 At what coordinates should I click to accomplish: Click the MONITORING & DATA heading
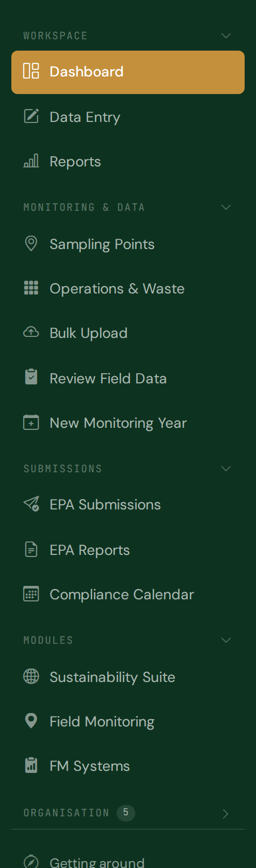click(84, 207)
